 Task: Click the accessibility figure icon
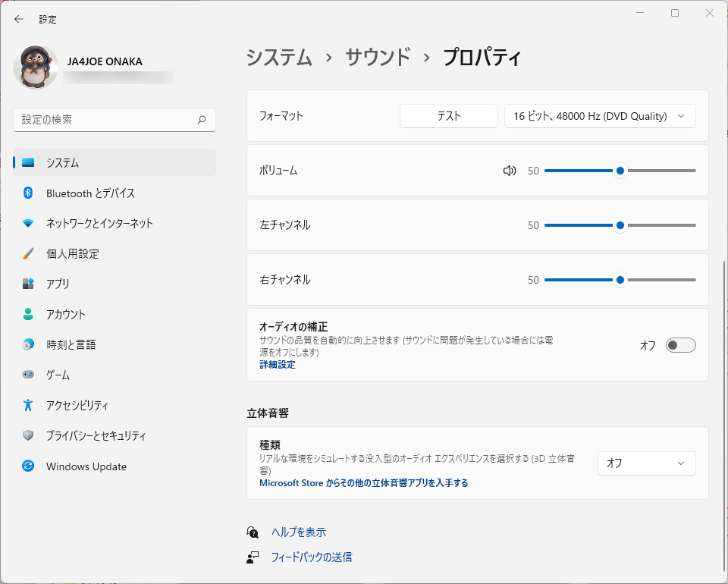coord(28,406)
